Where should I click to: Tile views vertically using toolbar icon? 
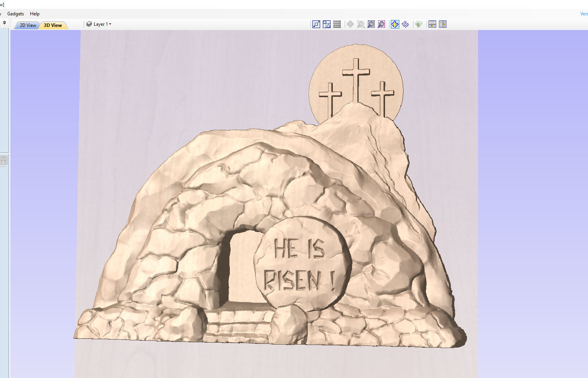pyautogui.click(x=443, y=24)
